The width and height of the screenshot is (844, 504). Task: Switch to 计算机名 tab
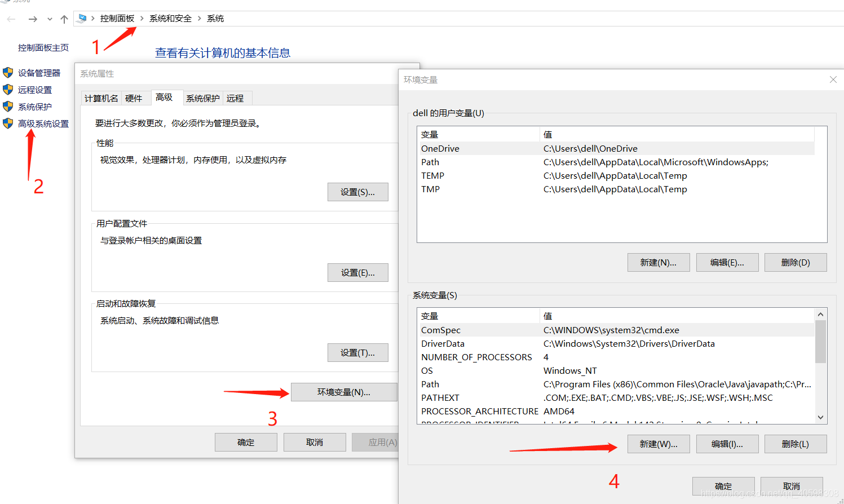[x=101, y=98]
